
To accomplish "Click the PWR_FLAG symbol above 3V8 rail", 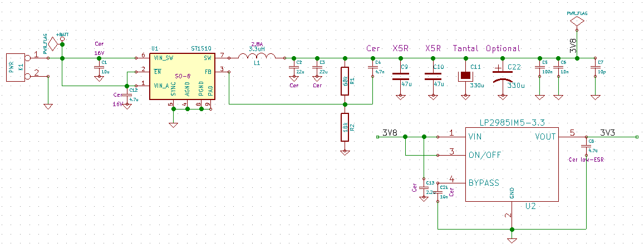I will pos(577,21).
